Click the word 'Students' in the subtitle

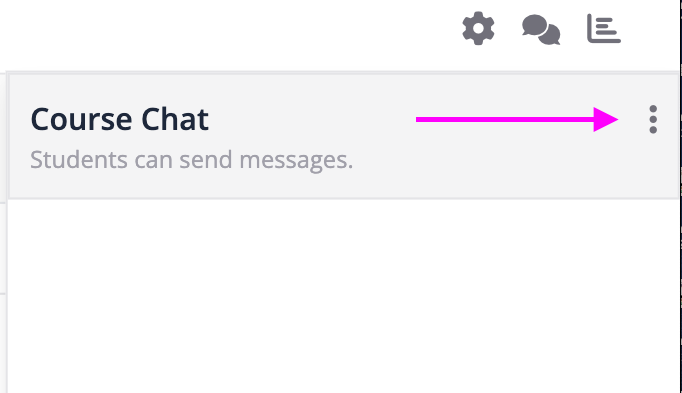click(79, 160)
